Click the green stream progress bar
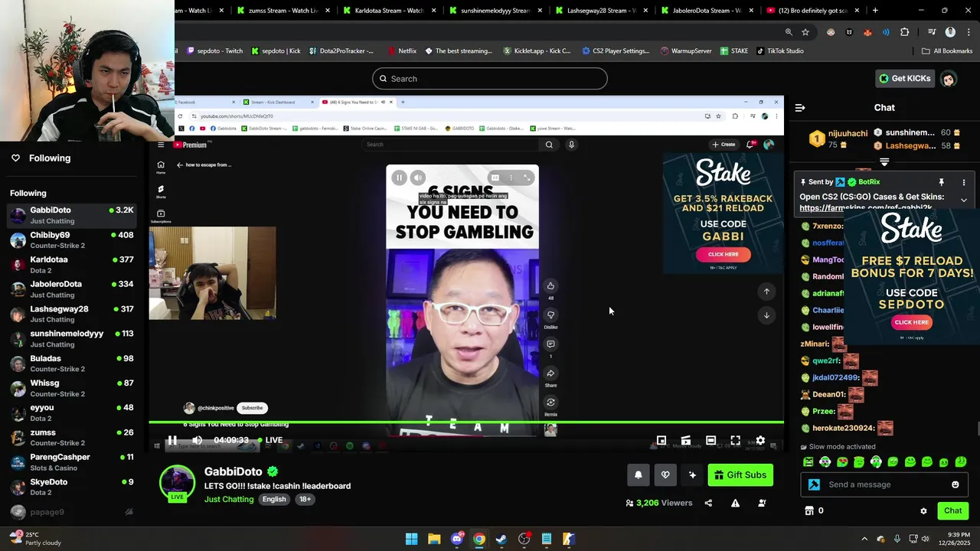Screen dimensions: 980x551 466,422
